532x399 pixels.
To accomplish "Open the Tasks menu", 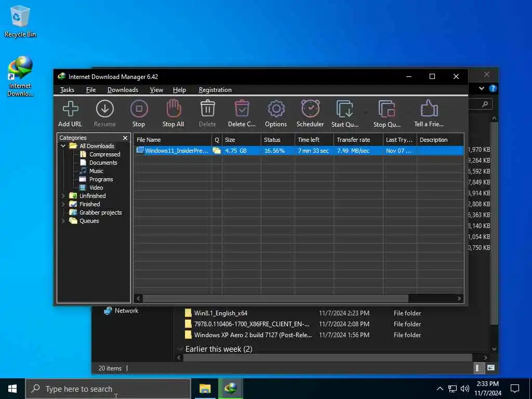I will (67, 90).
